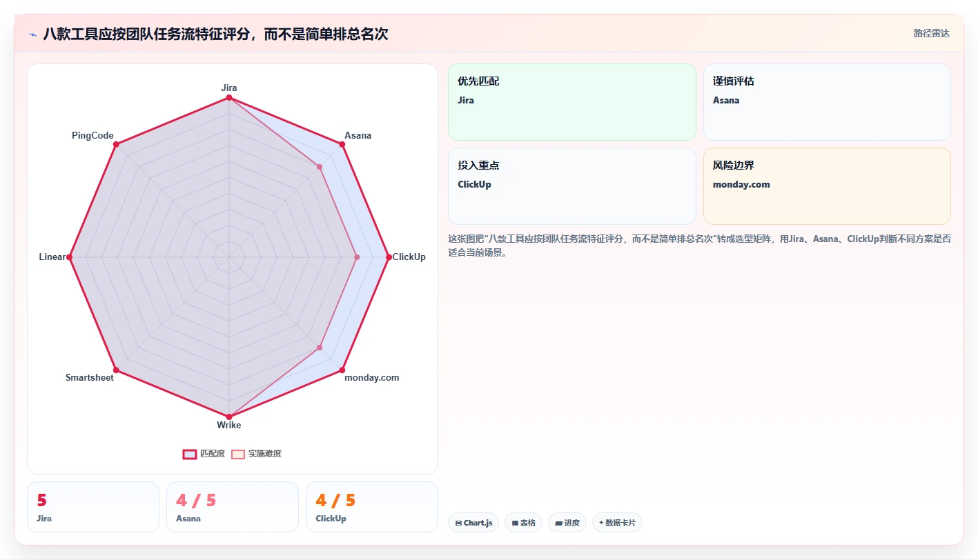The image size is (978, 560).
Task: Open the 投入重点 ClickUp card
Action: pyautogui.click(x=572, y=186)
